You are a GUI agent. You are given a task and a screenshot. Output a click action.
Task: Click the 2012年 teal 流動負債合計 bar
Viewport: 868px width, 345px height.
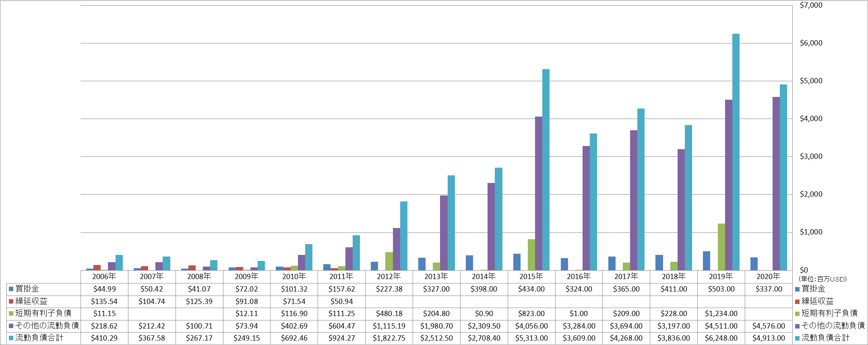[404, 236]
